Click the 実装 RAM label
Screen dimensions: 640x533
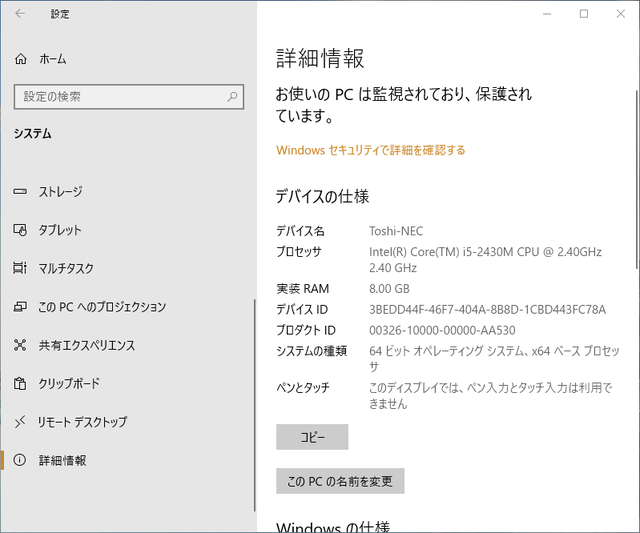pyautogui.click(x=303, y=289)
